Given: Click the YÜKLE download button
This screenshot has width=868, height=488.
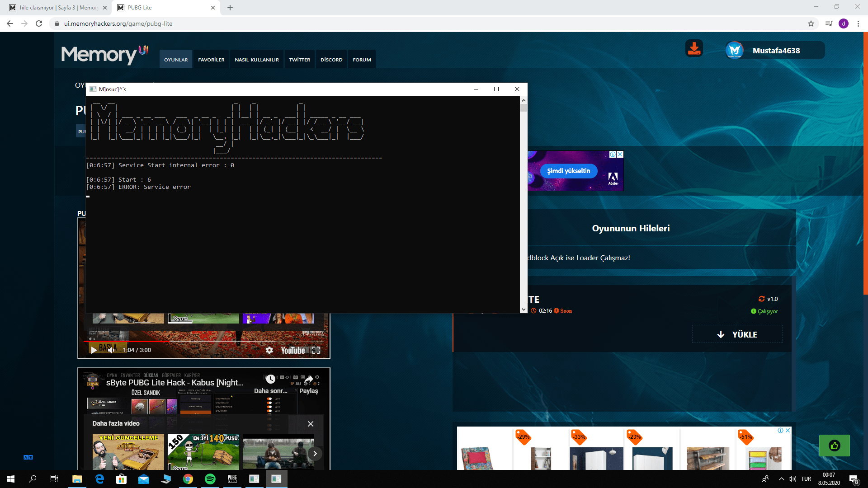Looking at the screenshot, I should (737, 334).
